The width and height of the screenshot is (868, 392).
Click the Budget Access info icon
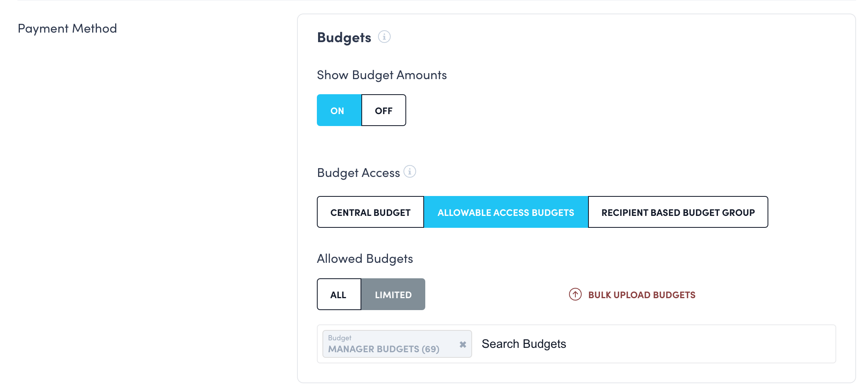pyautogui.click(x=409, y=172)
